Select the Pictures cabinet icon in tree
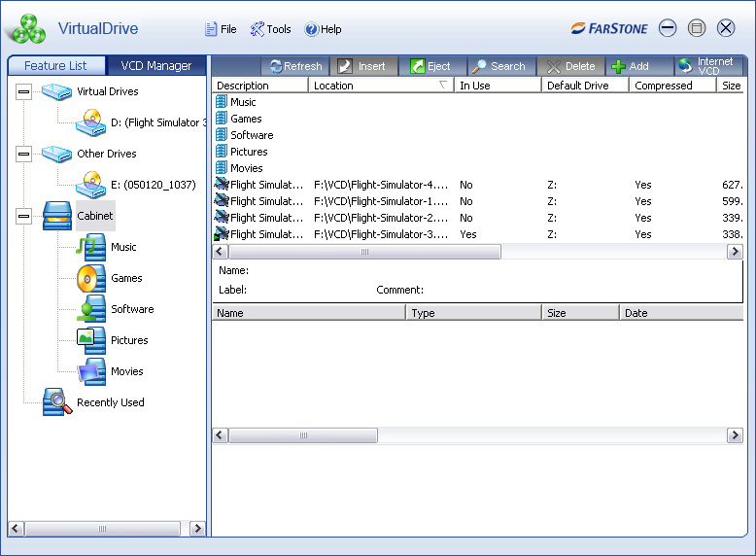The width and height of the screenshot is (756, 556). tap(90, 340)
